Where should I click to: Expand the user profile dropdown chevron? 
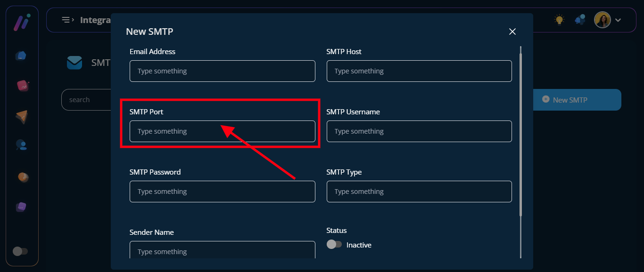click(x=618, y=20)
